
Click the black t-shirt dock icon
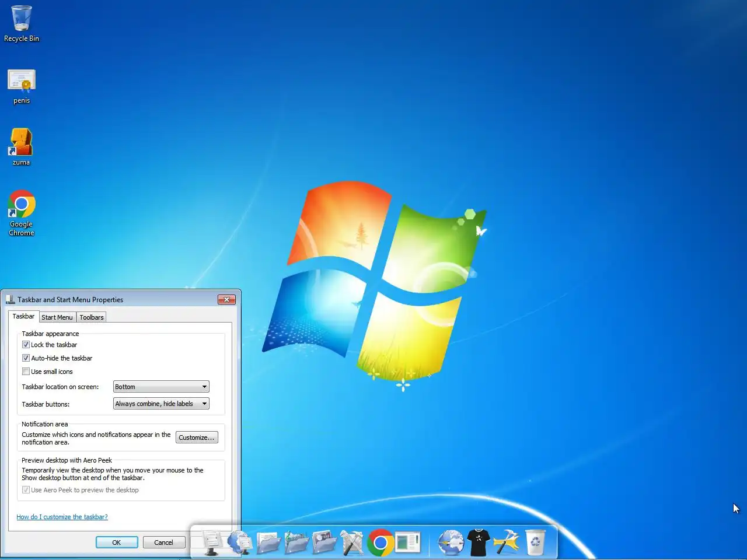(479, 542)
